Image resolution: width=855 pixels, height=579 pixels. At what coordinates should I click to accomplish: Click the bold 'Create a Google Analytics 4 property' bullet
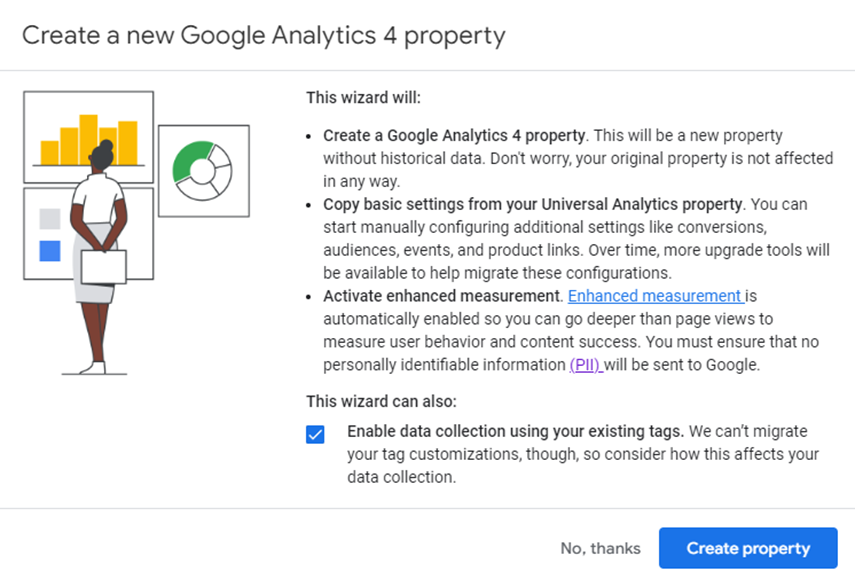(454, 135)
